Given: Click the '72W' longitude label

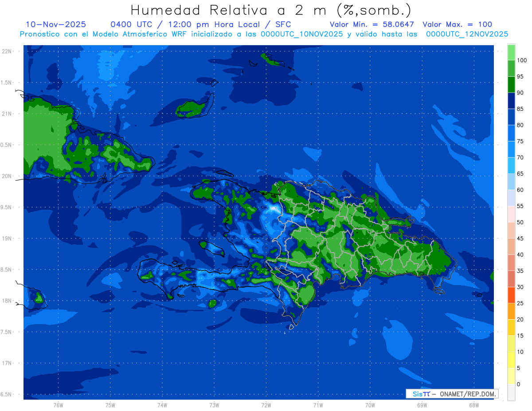Looking at the screenshot, I should (x=266, y=405).
